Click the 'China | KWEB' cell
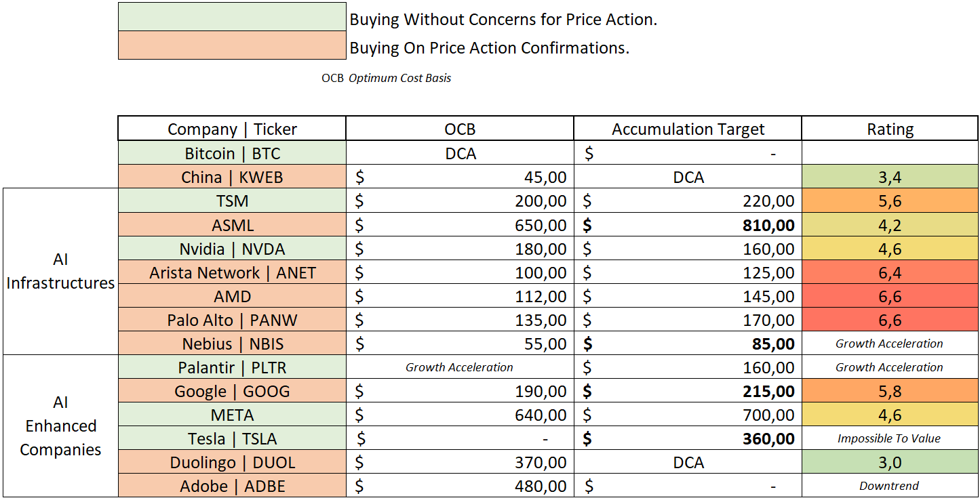Image resolution: width=980 pixels, height=498 pixels. pyautogui.click(x=232, y=177)
